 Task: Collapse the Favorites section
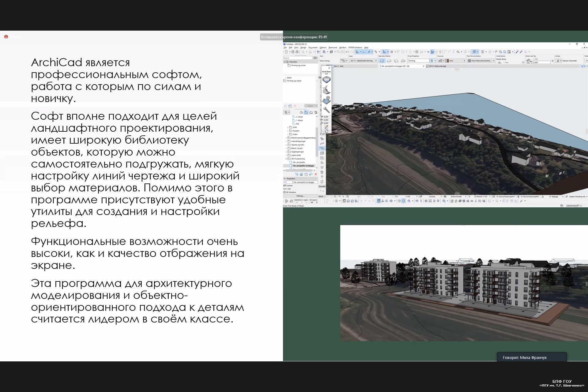click(285, 62)
